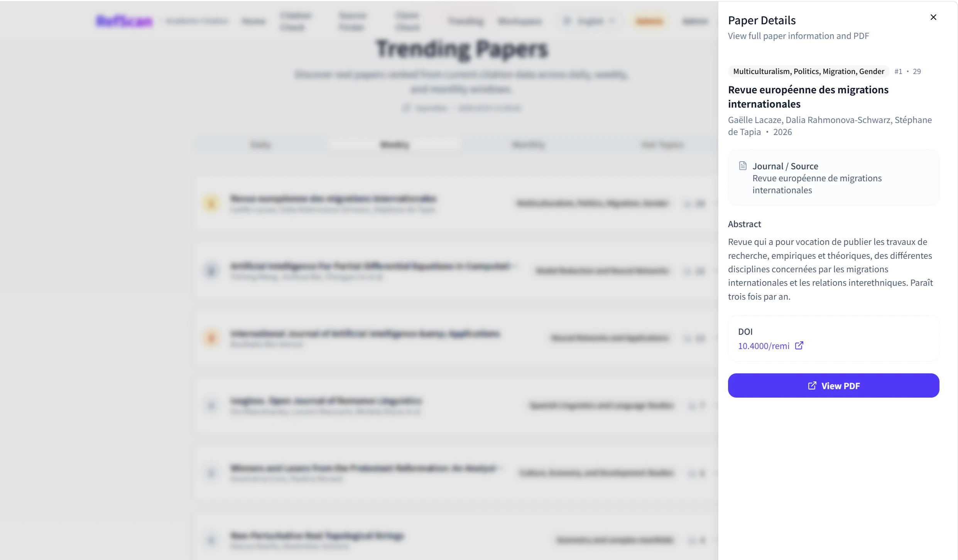This screenshot has width=958, height=560.
Task: Click the gold rank-one medal icon in list
Action: (x=211, y=203)
